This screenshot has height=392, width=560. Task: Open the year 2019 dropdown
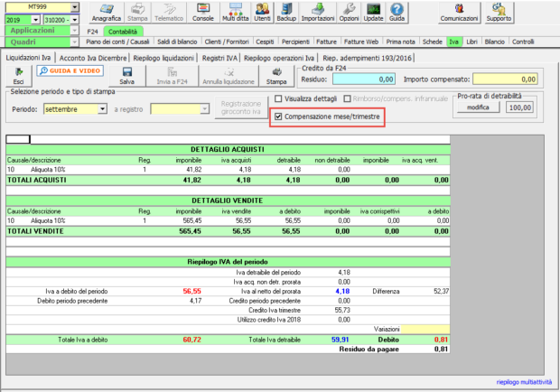point(37,19)
